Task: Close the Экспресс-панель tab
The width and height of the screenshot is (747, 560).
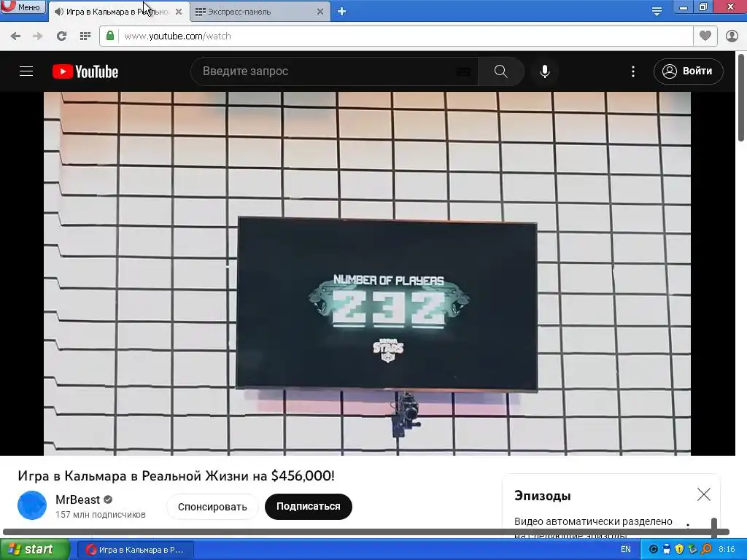Action: [x=320, y=12]
